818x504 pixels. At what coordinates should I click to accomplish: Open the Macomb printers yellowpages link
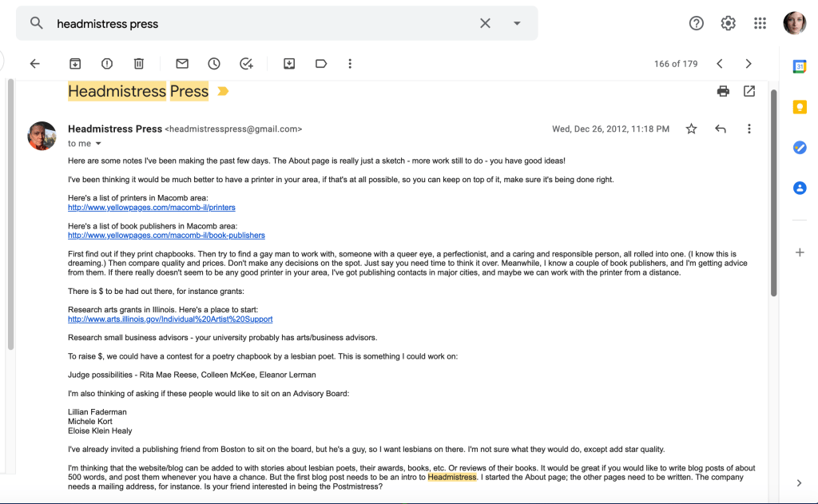[x=152, y=208]
